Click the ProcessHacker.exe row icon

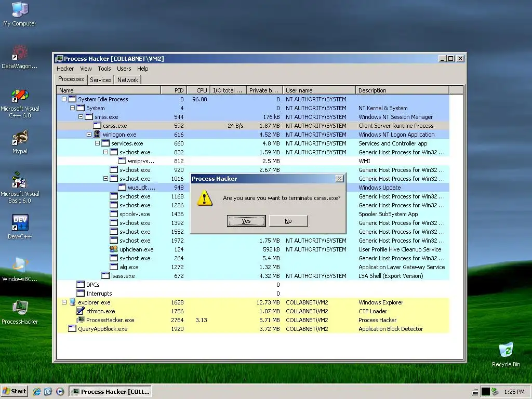(x=81, y=320)
